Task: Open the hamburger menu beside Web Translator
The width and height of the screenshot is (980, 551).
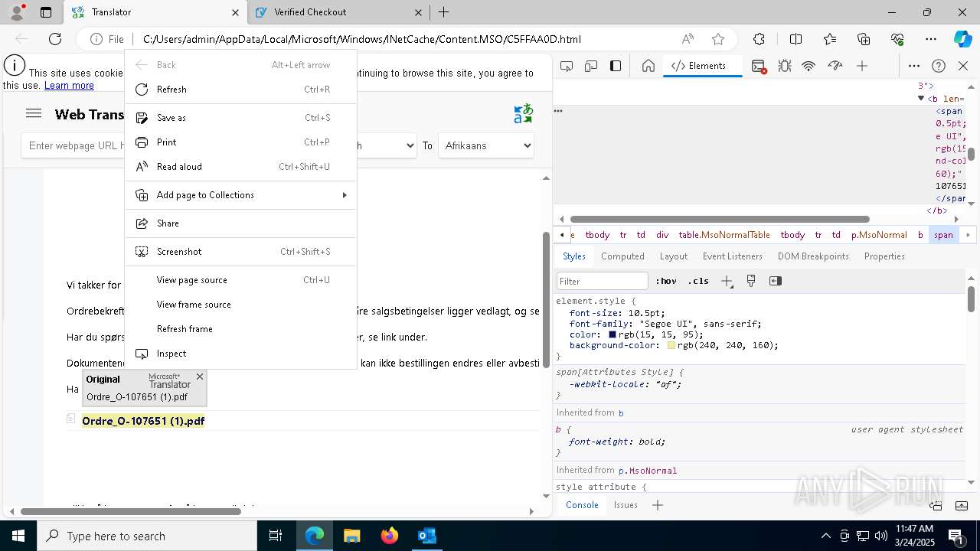Action: click(x=34, y=113)
